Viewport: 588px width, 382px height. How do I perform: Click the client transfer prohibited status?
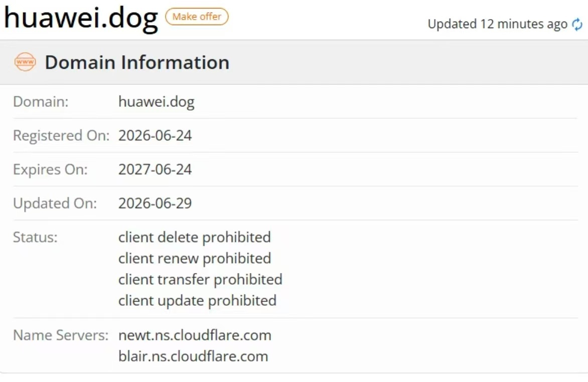click(200, 279)
